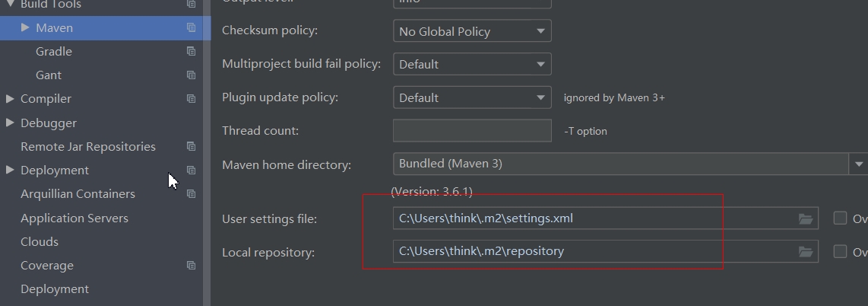Screen dimensions: 868x306
Task: Browse for User settings file folder icon
Action: tap(806, 219)
